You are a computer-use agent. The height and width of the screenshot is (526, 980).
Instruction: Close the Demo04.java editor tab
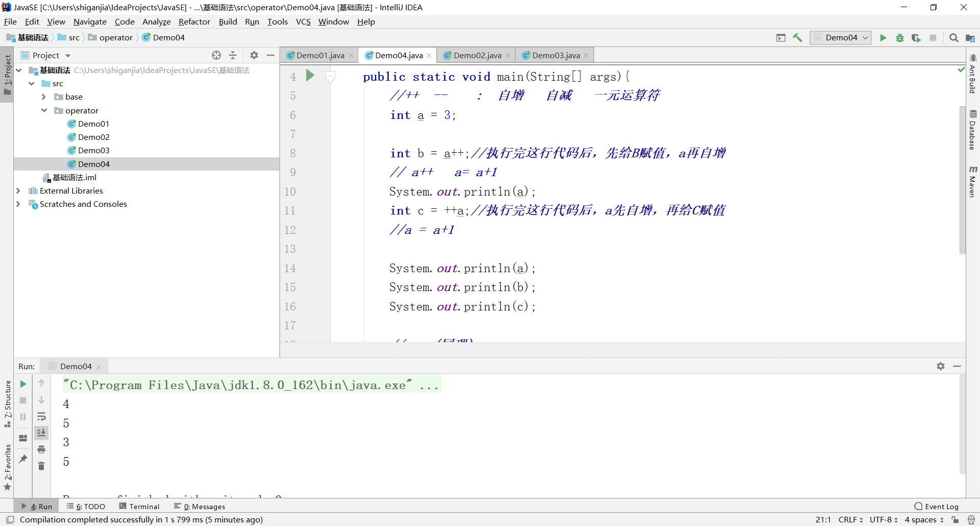click(429, 55)
